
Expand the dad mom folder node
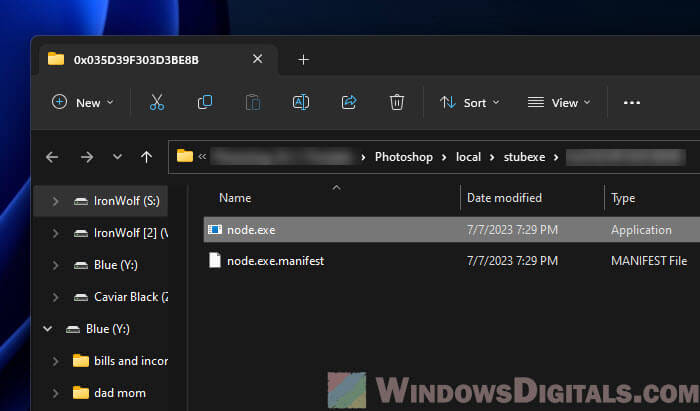click(x=55, y=394)
